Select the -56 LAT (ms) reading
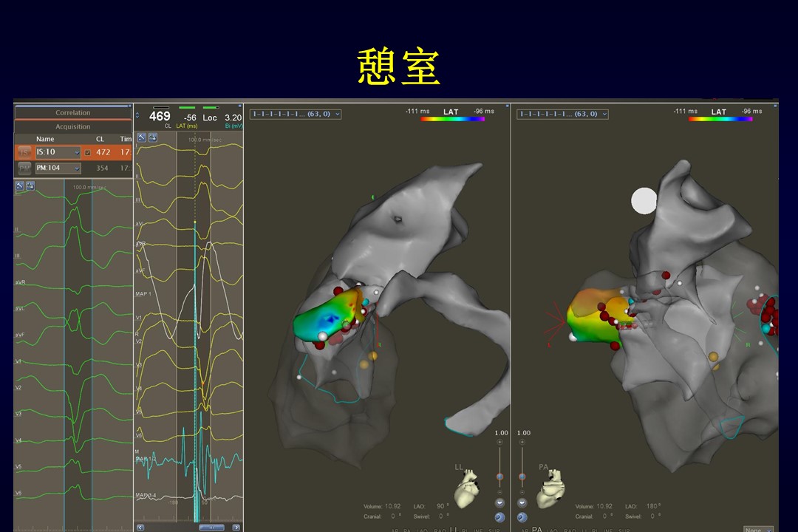Viewport: 798px width, 532px height. [190, 117]
